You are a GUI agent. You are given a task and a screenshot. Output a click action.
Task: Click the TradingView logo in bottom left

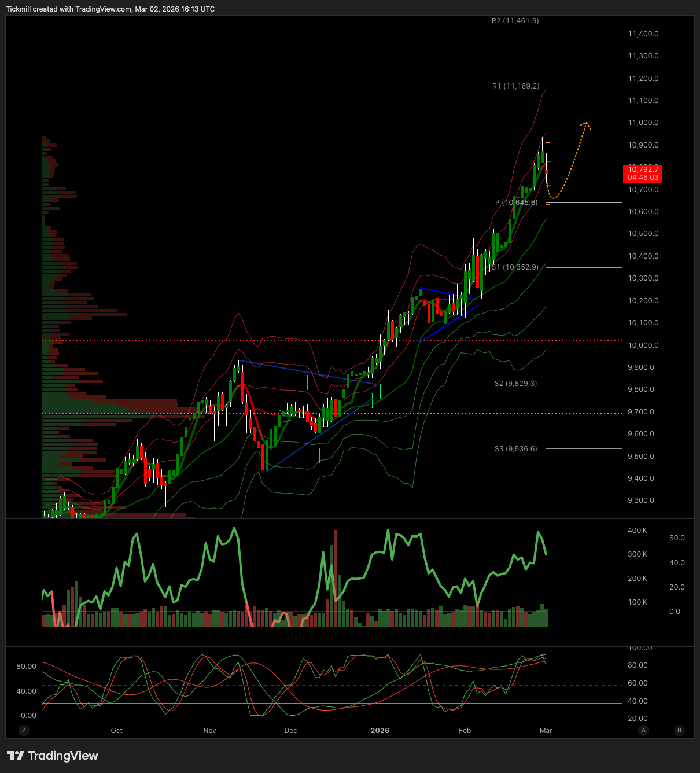tap(51, 756)
